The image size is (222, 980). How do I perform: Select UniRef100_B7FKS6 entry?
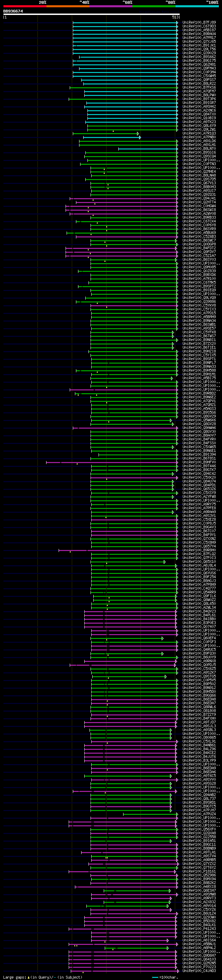(x=199, y=88)
